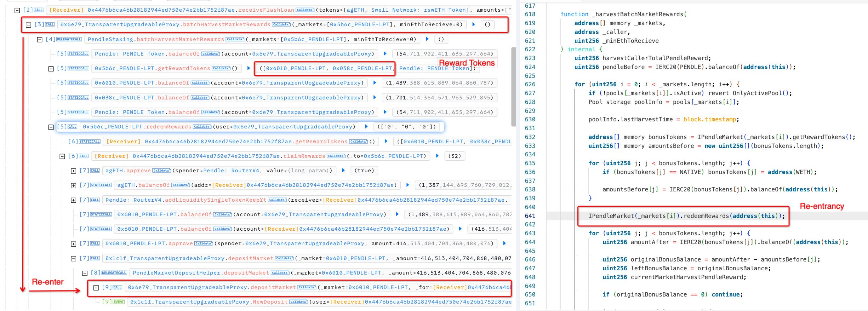
Task: Collapse level 3 batchHarvestMarketRewards proxy node
Action: click(28, 25)
